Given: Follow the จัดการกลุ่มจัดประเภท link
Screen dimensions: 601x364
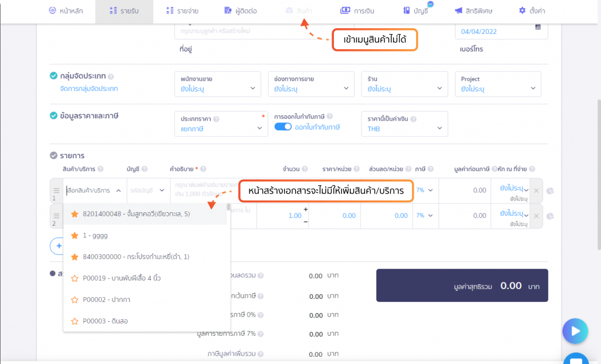Looking at the screenshot, I should (89, 89).
